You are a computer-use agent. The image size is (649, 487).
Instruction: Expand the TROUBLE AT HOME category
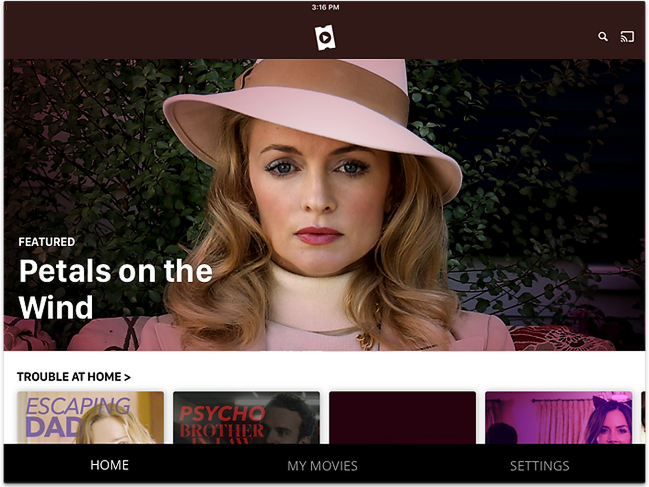tap(74, 377)
